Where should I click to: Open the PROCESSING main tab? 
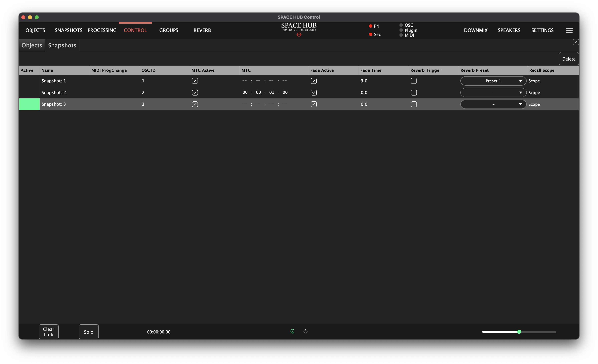[x=102, y=30]
